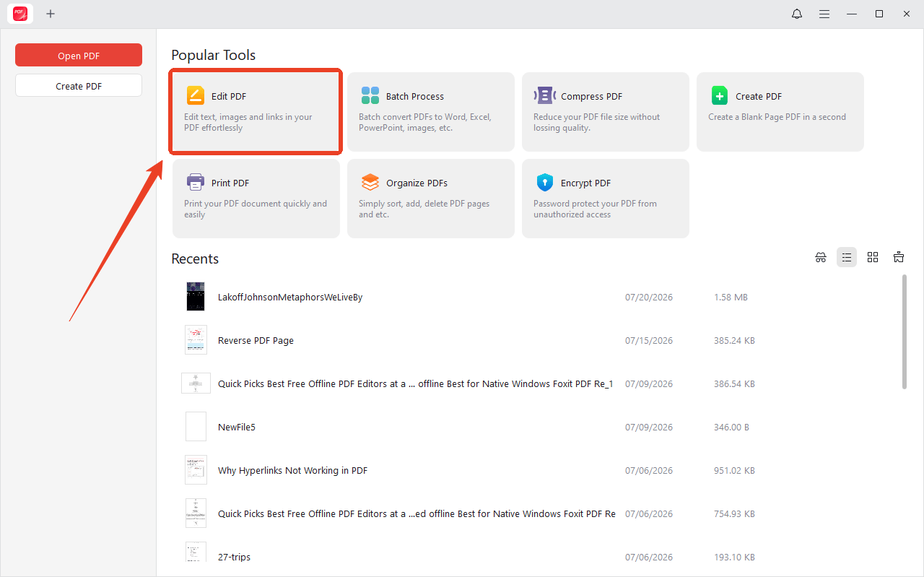
Task: Open the notifications bell icon
Action: [x=797, y=14]
